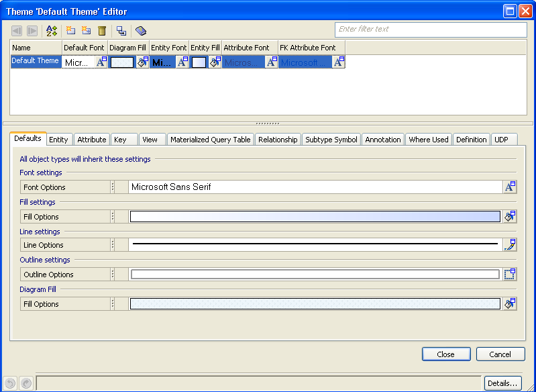Click the Enter filter text field
The image size is (536, 392).
430,30
